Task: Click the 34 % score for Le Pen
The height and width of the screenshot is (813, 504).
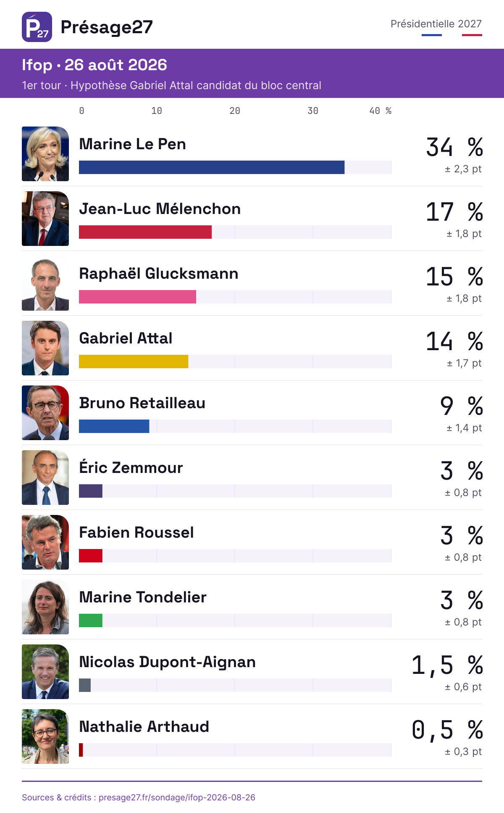Action: point(454,147)
